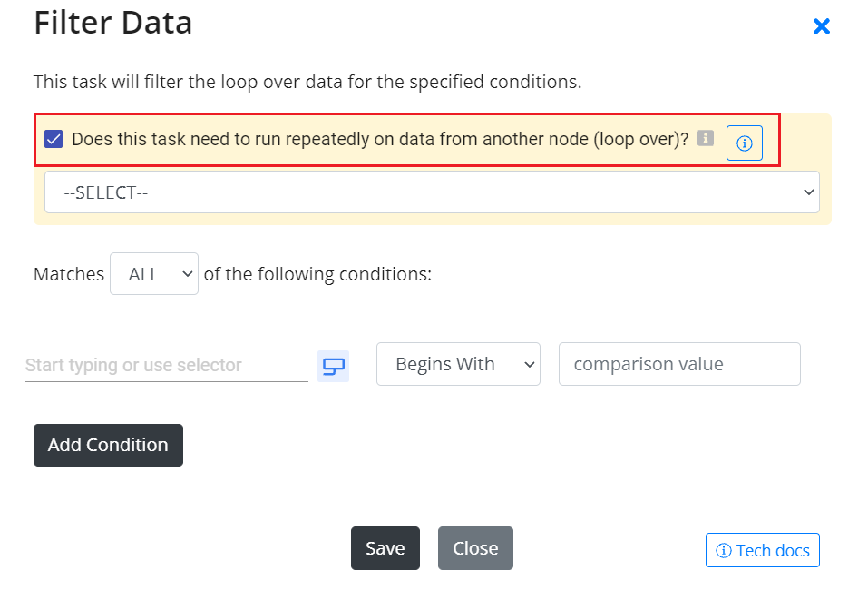
Task: Click the small gray info badge after the loop over question
Action: point(706,138)
